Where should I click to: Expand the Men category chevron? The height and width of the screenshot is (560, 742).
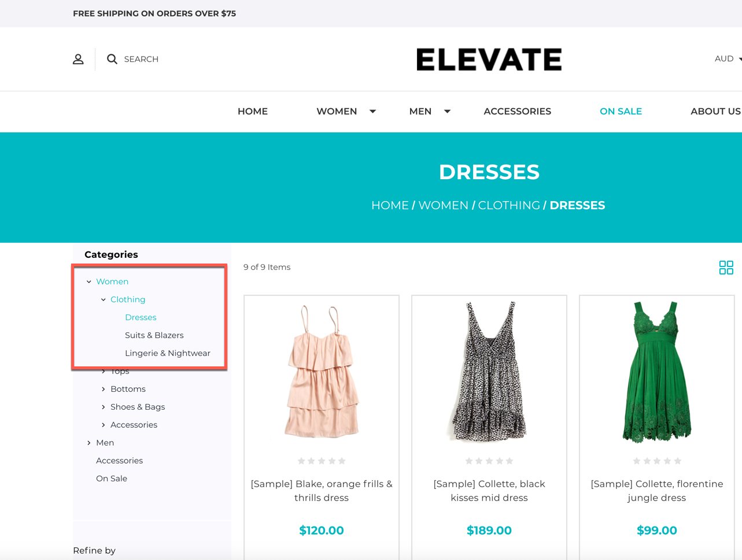click(x=89, y=443)
